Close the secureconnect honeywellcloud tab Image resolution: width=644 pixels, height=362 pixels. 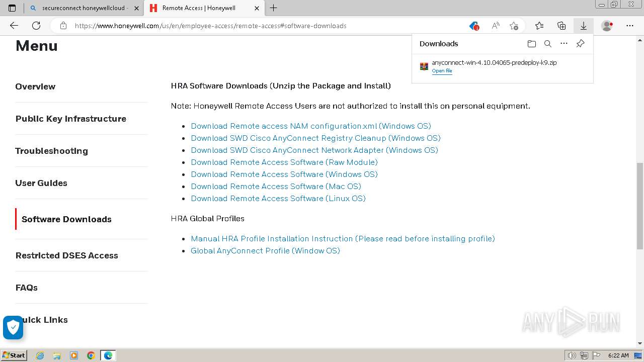pos(136,8)
